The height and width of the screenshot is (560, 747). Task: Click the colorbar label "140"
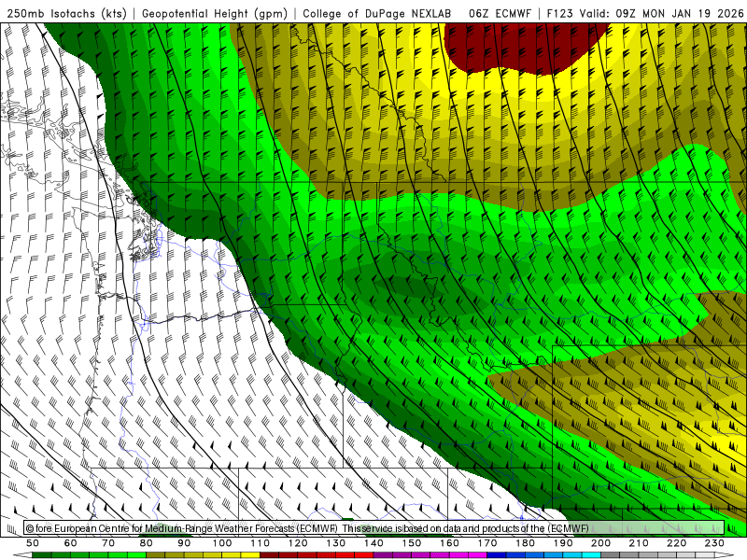[373, 543]
